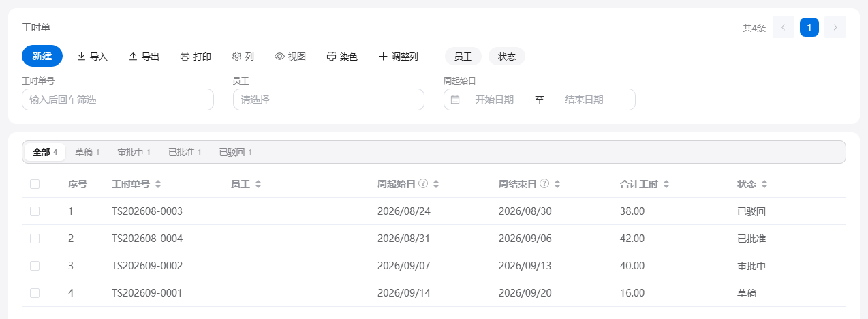Image resolution: width=868 pixels, height=319 pixels.
Task: Sort by 工时单号 column arrows
Action: [158, 184]
